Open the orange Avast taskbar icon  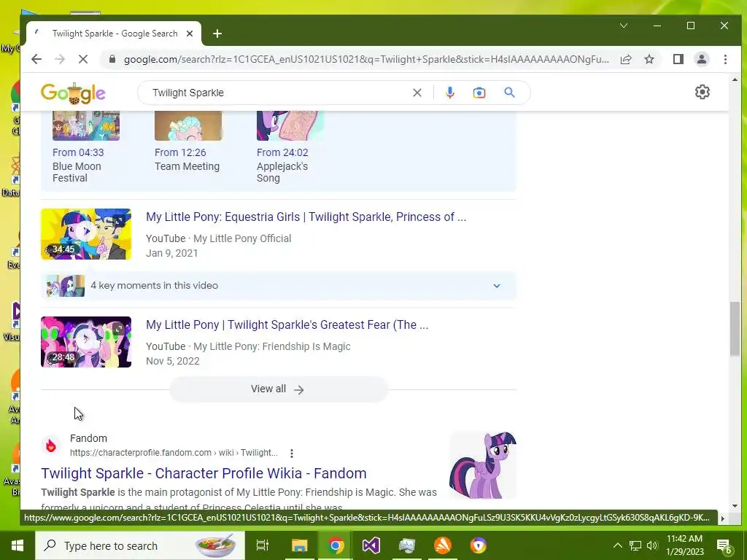coord(443,545)
